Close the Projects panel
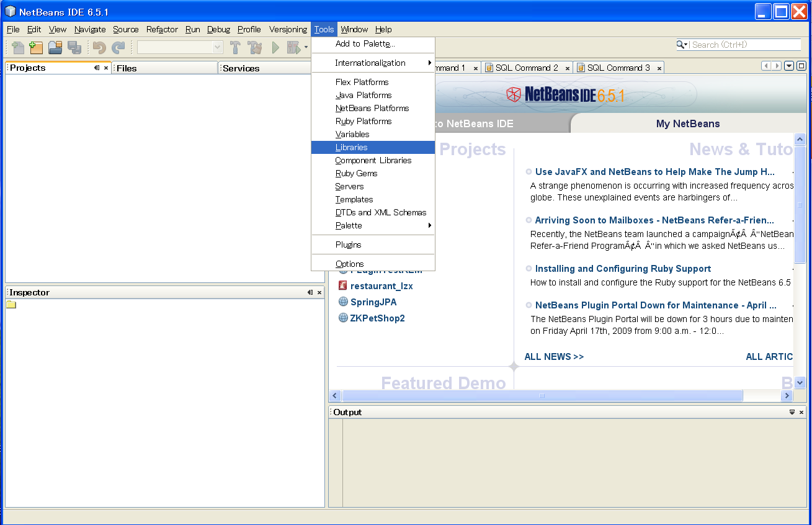The width and height of the screenshot is (812, 525). coord(106,68)
